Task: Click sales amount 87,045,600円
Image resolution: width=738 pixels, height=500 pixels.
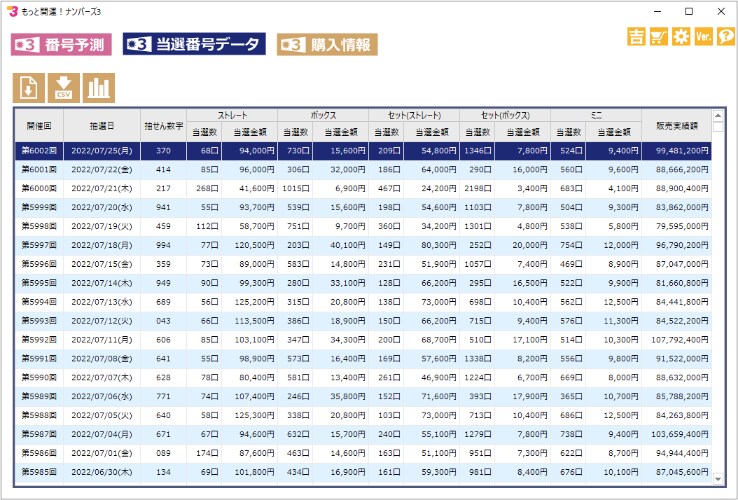Action: coord(682,472)
